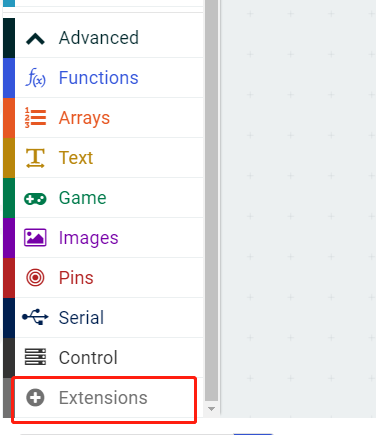Click the red Pins color bar
The width and height of the screenshot is (376, 435).
point(9,278)
